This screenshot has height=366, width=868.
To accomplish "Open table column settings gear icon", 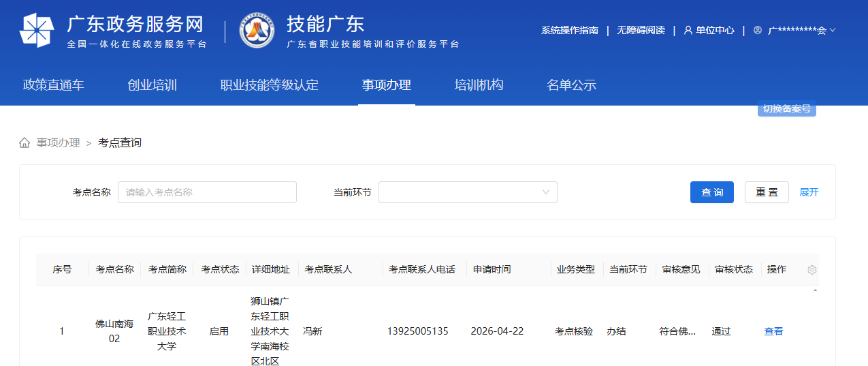I will pos(811,270).
